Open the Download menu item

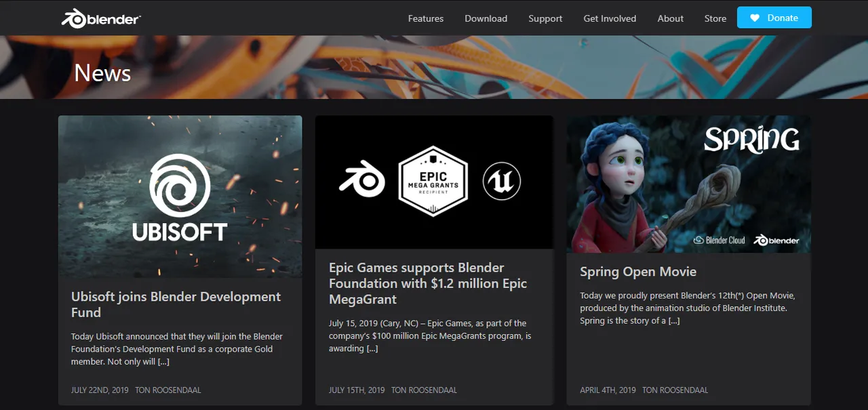coord(486,18)
